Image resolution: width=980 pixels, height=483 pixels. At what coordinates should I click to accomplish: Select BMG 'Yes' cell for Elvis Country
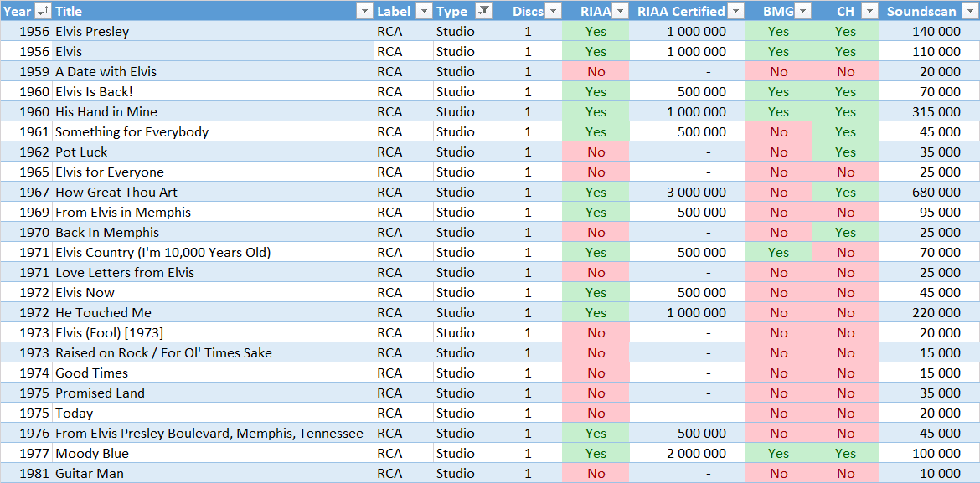tap(778, 253)
